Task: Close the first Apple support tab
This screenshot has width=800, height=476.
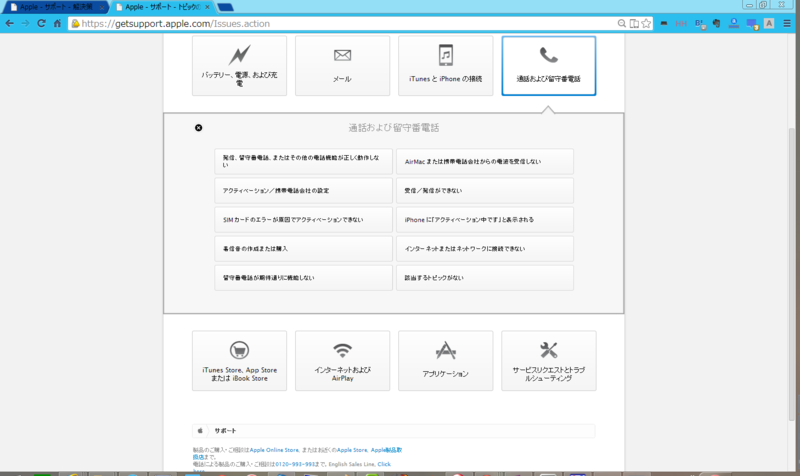Action: pyautogui.click(x=102, y=7)
